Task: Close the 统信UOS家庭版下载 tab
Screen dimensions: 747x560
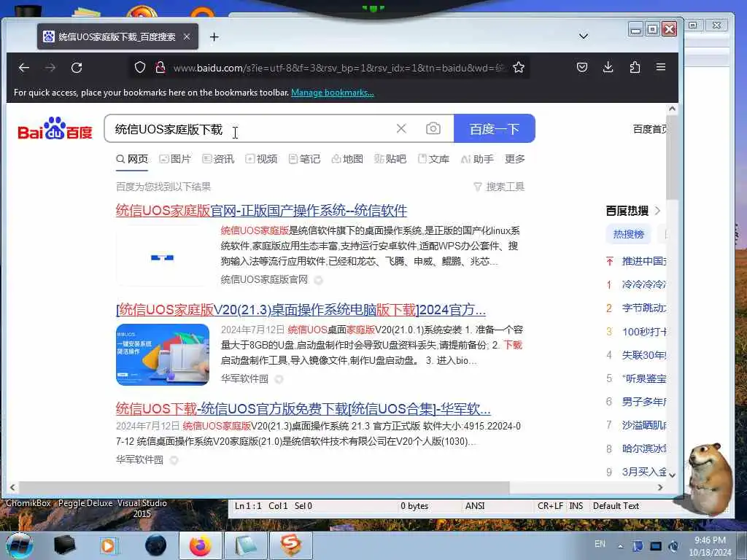Action: coord(187,36)
